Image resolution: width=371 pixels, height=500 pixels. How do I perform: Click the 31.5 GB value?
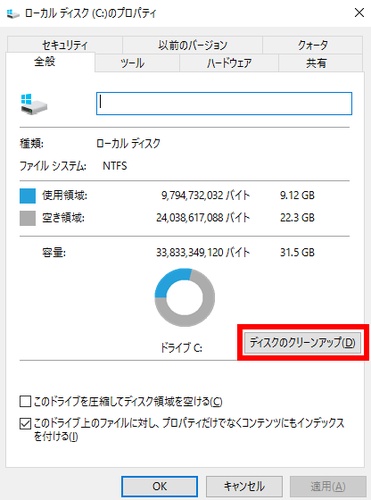pyautogui.click(x=297, y=252)
